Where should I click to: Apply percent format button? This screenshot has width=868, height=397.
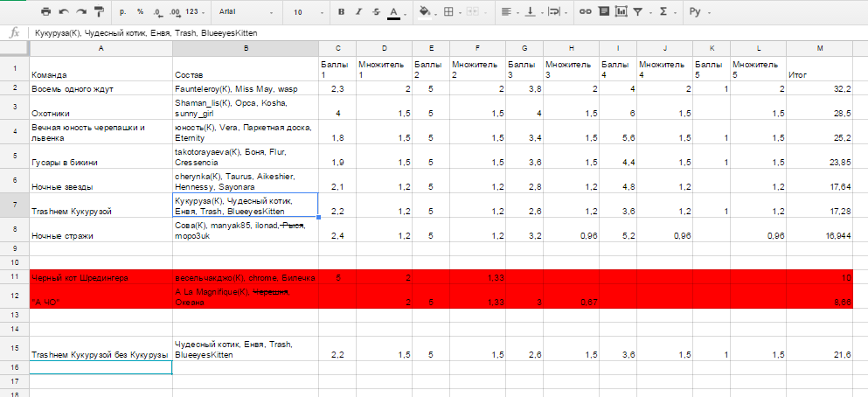(x=140, y=12)
